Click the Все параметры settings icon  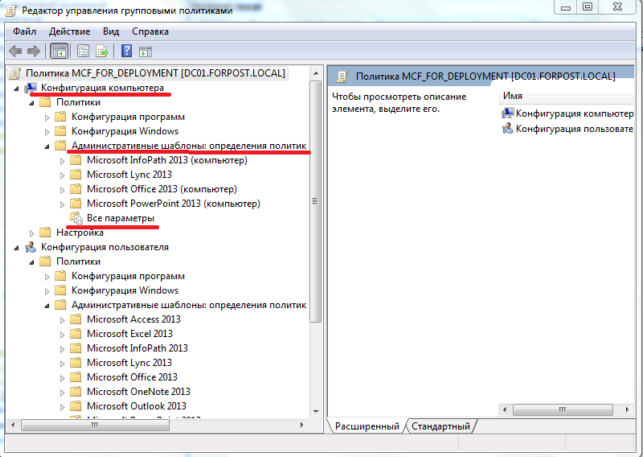point(76,218)
